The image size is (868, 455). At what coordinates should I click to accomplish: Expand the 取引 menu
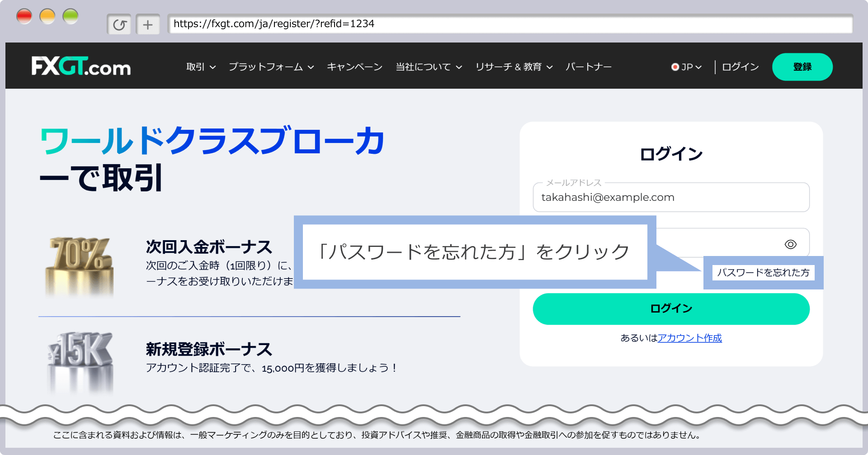[201, 67]
